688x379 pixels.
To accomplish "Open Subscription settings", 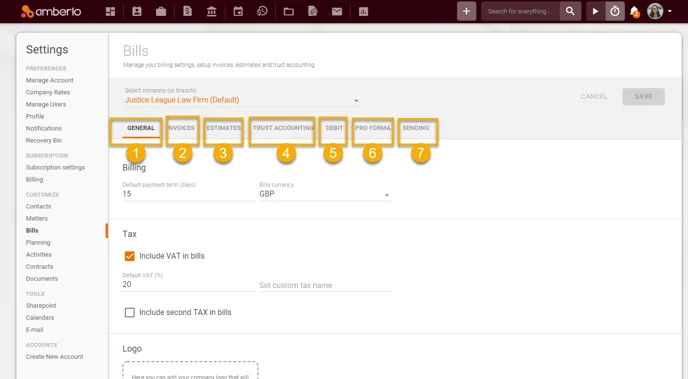I will [x=55, y=168].
